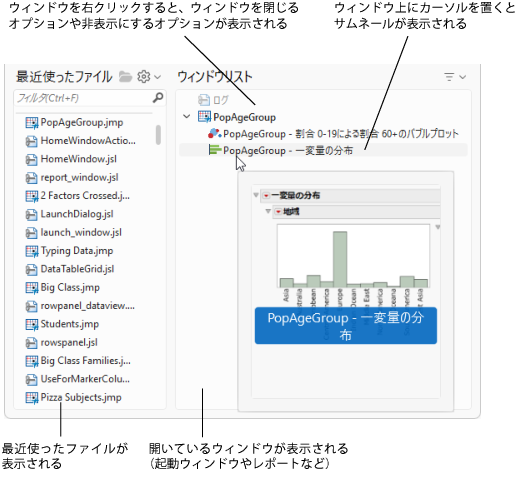This screenshot has height=477, width=519.
Task: Open the red triangle menu for 一変量の分布
Action: point(266,195)
